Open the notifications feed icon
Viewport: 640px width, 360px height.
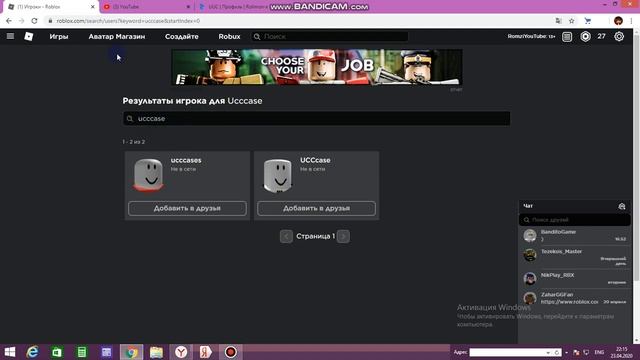click(567, 37)
